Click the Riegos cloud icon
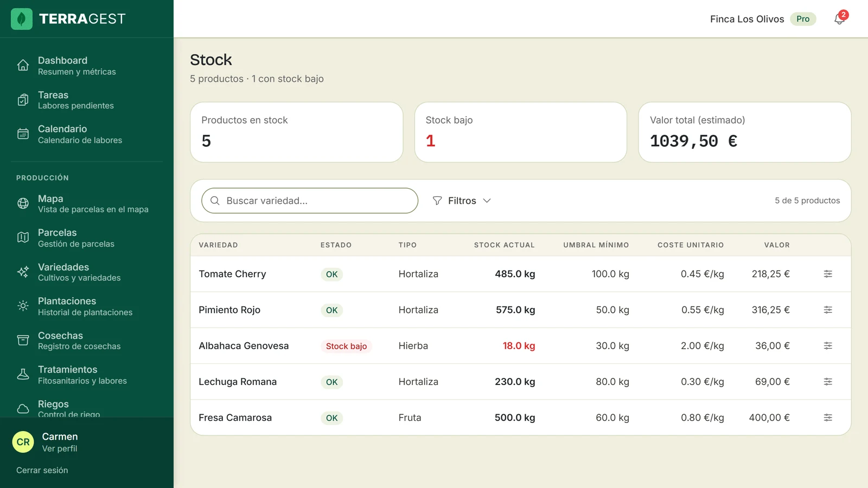Image resolution: width=868 pixels, height=488 pixels. 23,409
